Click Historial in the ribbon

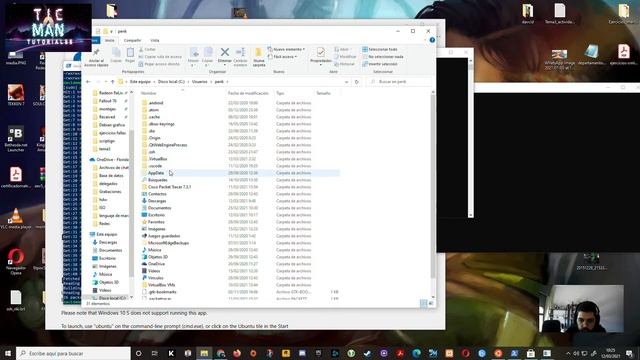coord(345,64)
